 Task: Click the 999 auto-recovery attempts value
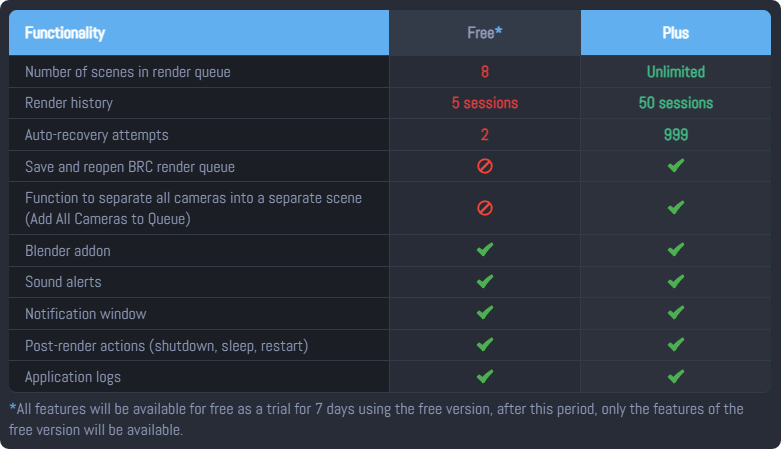[x=675, y=135]
